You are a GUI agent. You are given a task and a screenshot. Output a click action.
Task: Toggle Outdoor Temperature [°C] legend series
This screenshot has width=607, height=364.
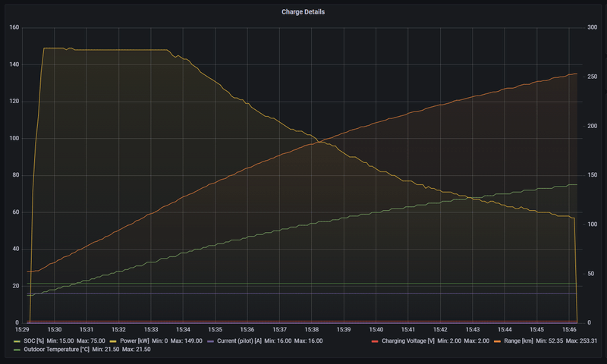pos(56,350)
